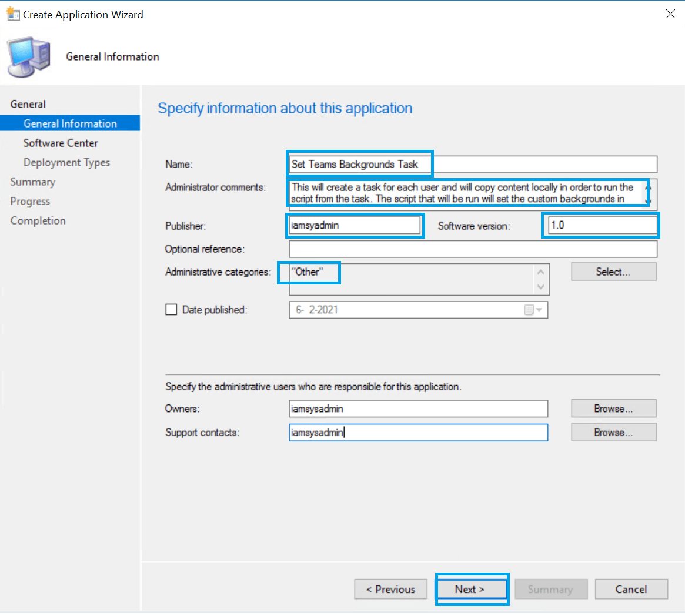Open the Date published calendar dropdown
The width and height of the screenshot is (685, 616).
pyautogui.click(x=533, y=310)
